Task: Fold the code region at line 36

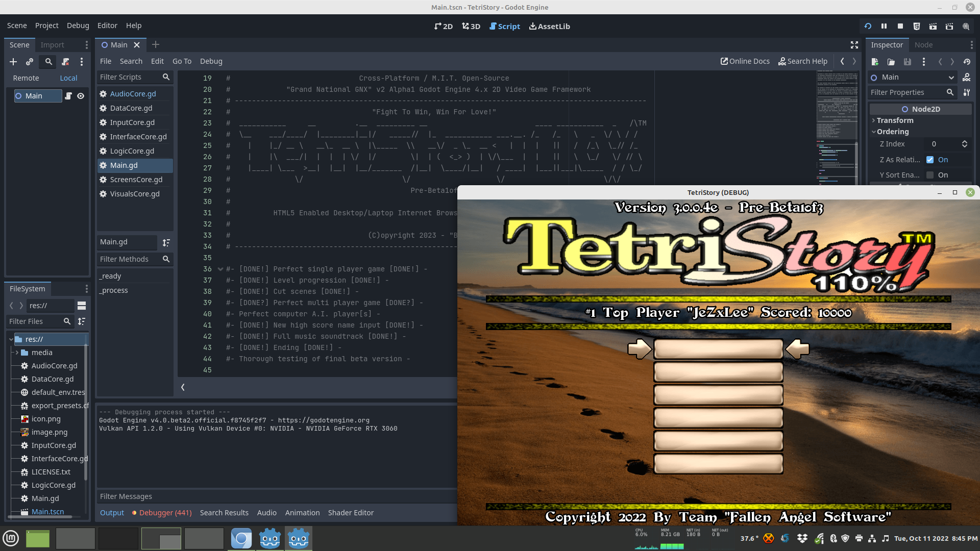Action: coord(220,269)
